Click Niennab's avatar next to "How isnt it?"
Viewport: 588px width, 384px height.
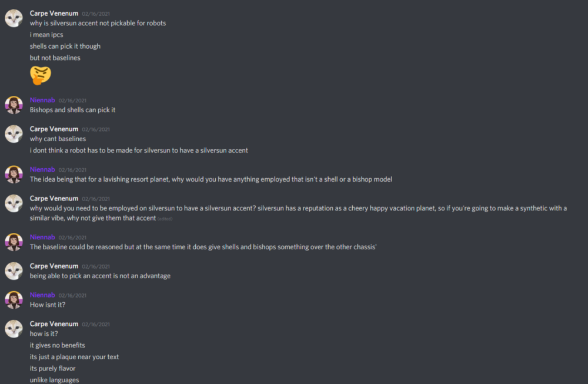[x=14, y=300]
